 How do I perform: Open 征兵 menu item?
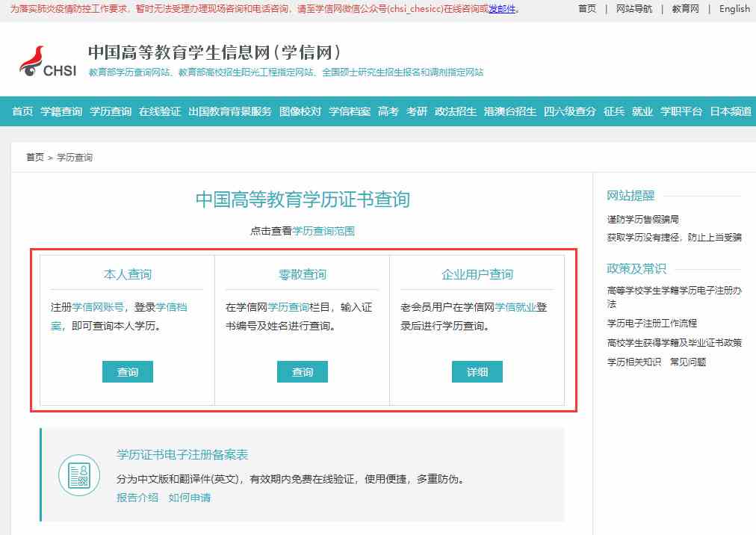614,111
